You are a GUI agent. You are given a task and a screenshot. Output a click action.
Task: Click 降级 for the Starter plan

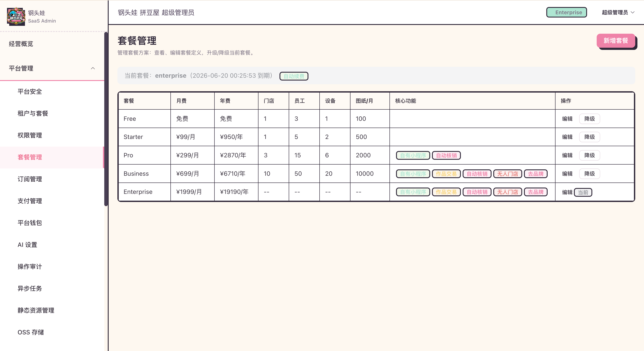point(589,137)
